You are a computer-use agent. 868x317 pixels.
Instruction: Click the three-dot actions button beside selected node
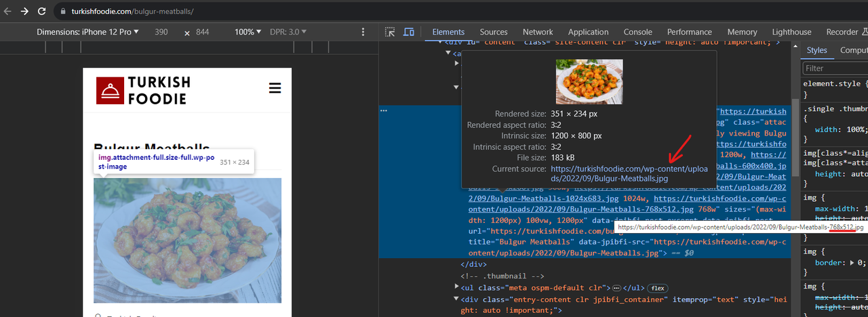pos(384,110)
